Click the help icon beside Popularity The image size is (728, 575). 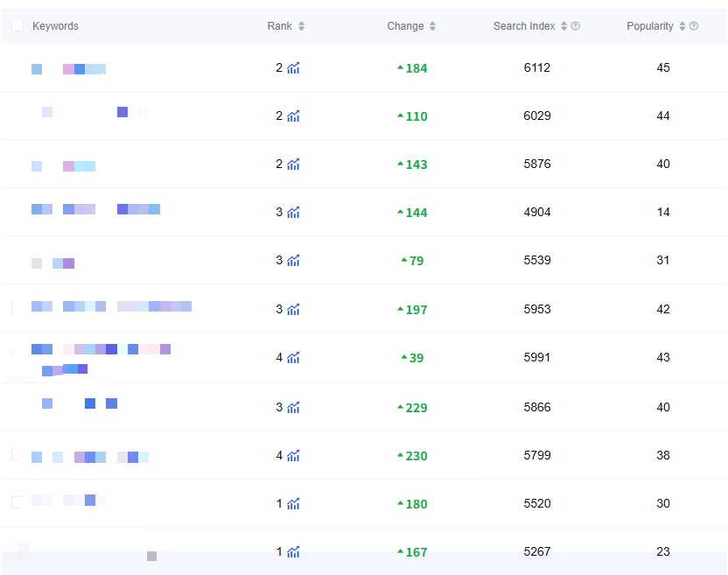point(694,26)
